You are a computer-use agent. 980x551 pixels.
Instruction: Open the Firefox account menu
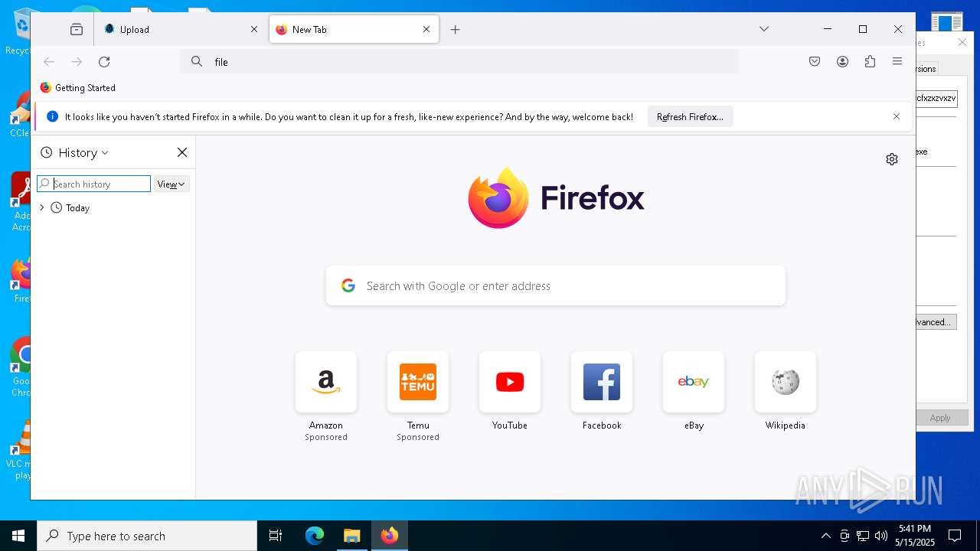tap(842, 62)
